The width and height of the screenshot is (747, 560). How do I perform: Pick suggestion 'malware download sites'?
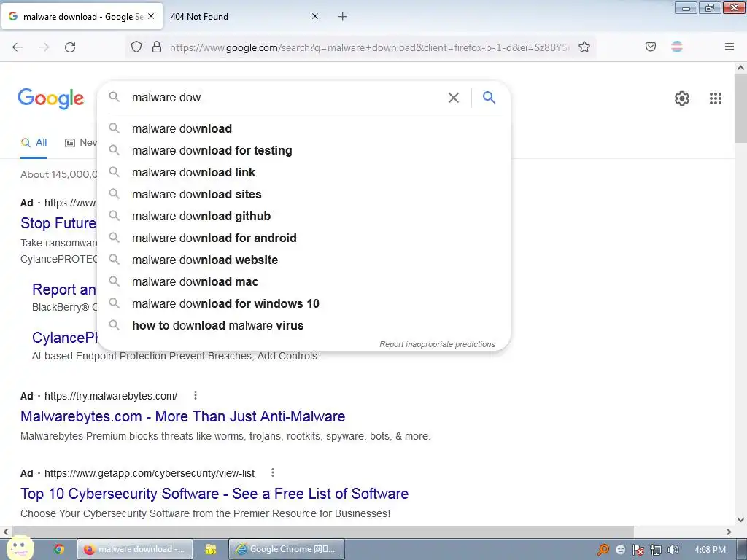coord(303,194)
